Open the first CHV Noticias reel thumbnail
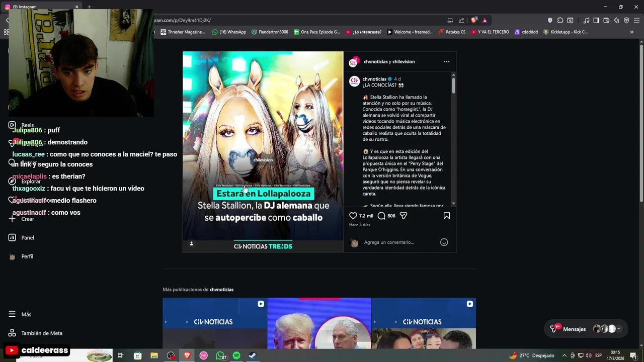Image resolution: width=644 pixels, height=362 pixels. 214,323
